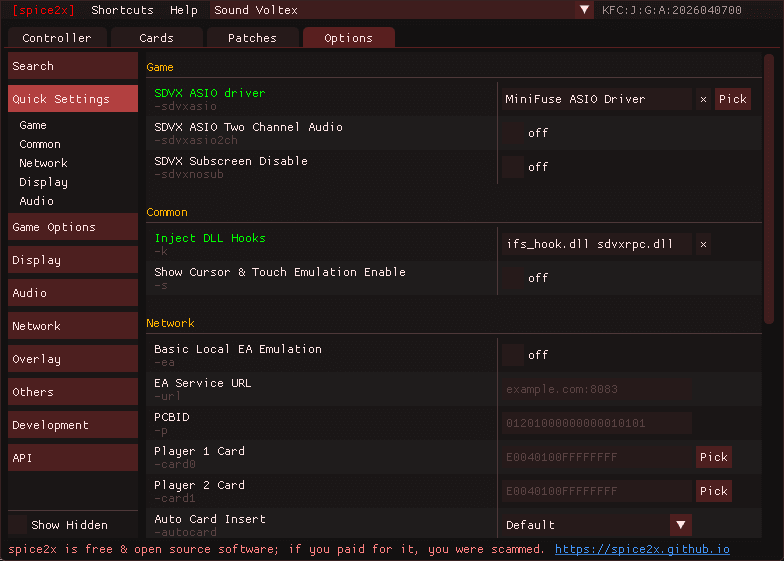Clear the Inject DLL Hooks value
The height and width of the screenshot is (561, 784).
[704, 244]
